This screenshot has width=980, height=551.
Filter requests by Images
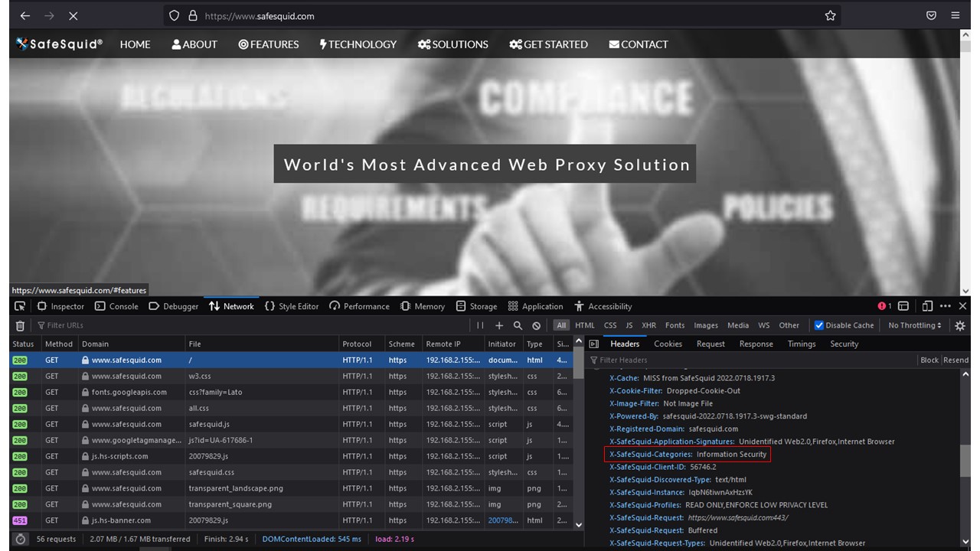[x=706, y=325]
